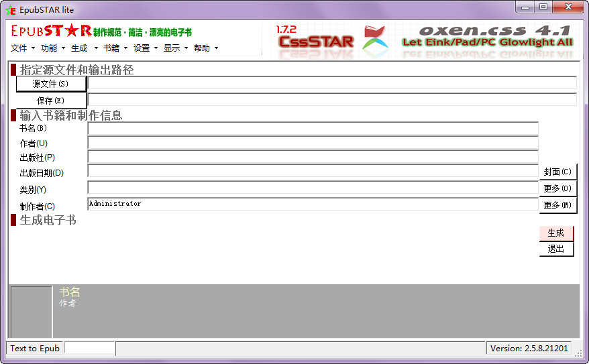
Task: Click the 封面(C) cover button
Action: [x=557, y=172]
